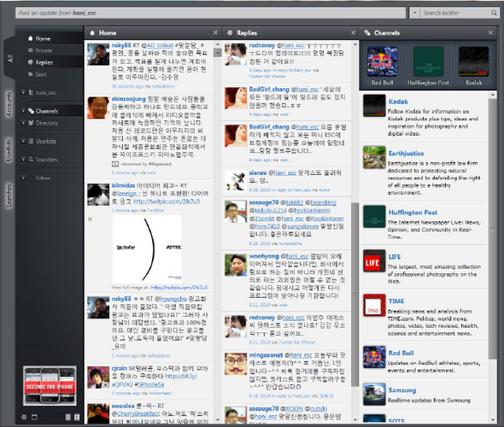
Task: Open the Earthjustice channel title link
Action: click(x=406, y=153)
